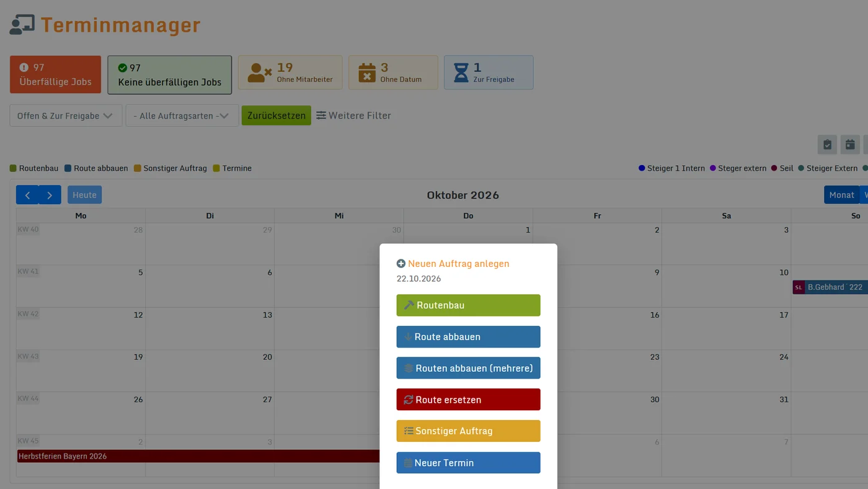Switch to the Monat view tab
Viewport: 868px width, 489px height.
(x=841, y=195)
